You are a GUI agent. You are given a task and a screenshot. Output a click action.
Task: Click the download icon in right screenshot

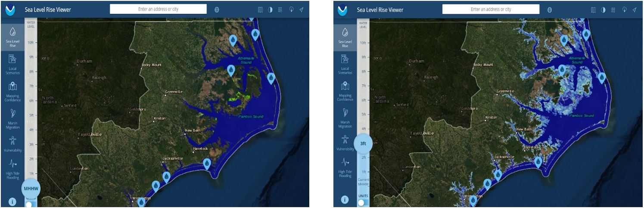tap(624, 9)
